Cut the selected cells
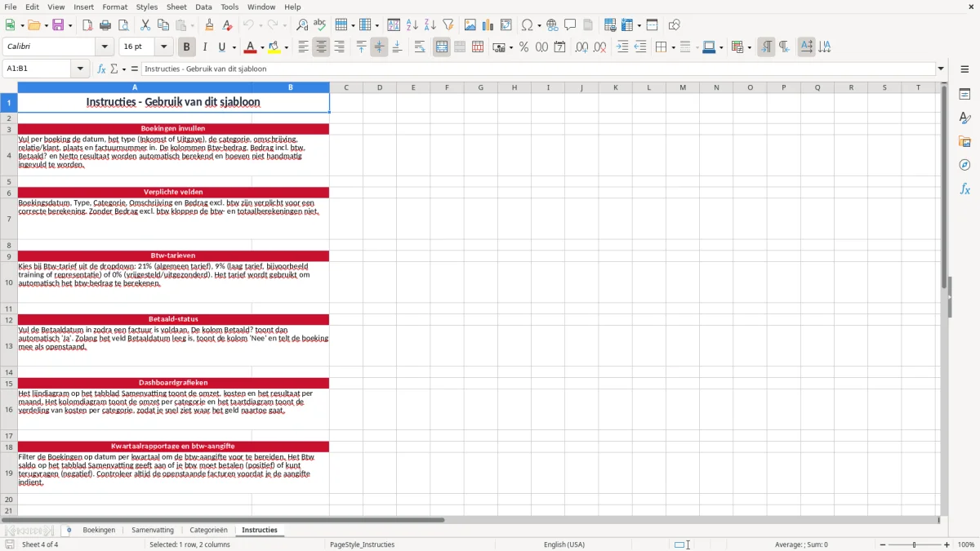 point(145,25)
